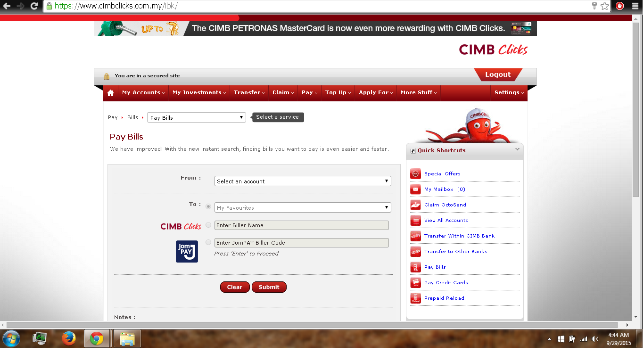Click the View All Accounts list icon
Image resolution: width=644 pixels, height=362 pixels.
pyautogui.click(x=415, y=221)
